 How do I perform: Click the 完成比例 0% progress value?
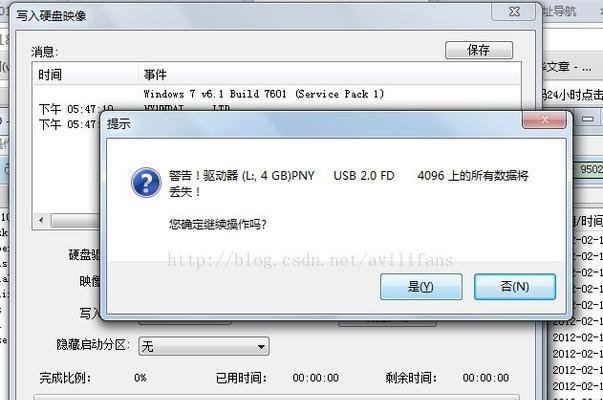140,378
